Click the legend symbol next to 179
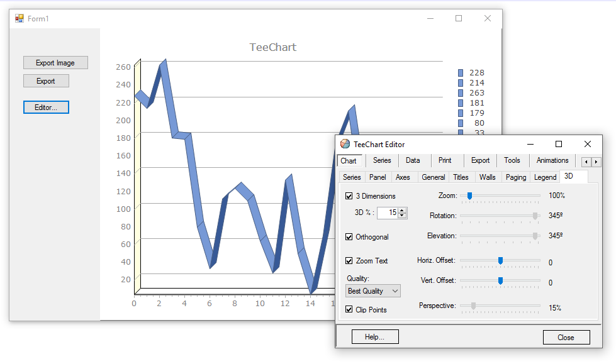The image size is (616, 364). (461, 113)
